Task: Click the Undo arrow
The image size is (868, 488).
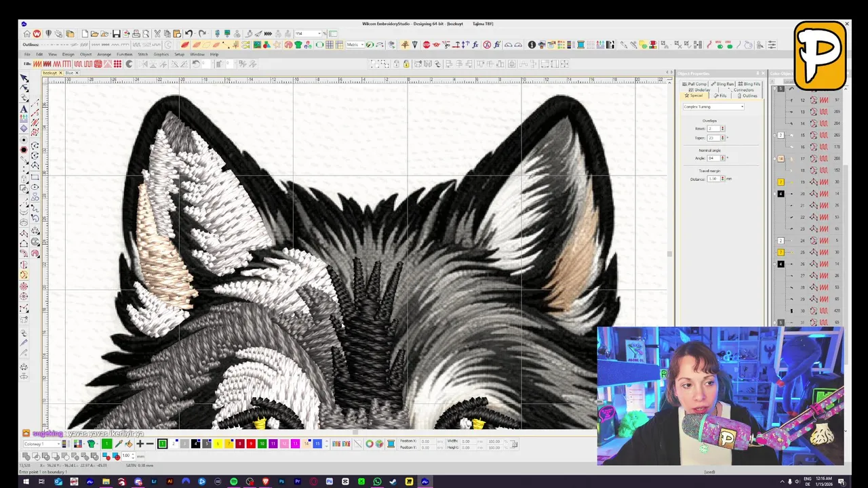Action: point(189,34)
